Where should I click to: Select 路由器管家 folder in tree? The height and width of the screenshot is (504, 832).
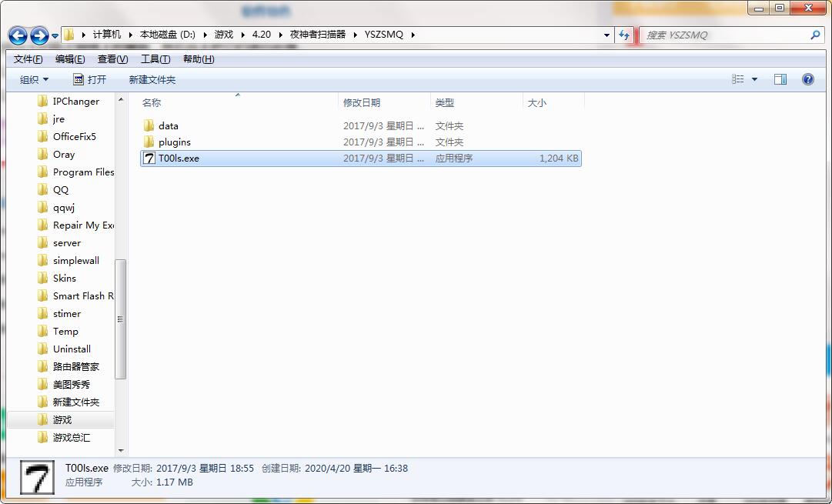click(69, 366)
